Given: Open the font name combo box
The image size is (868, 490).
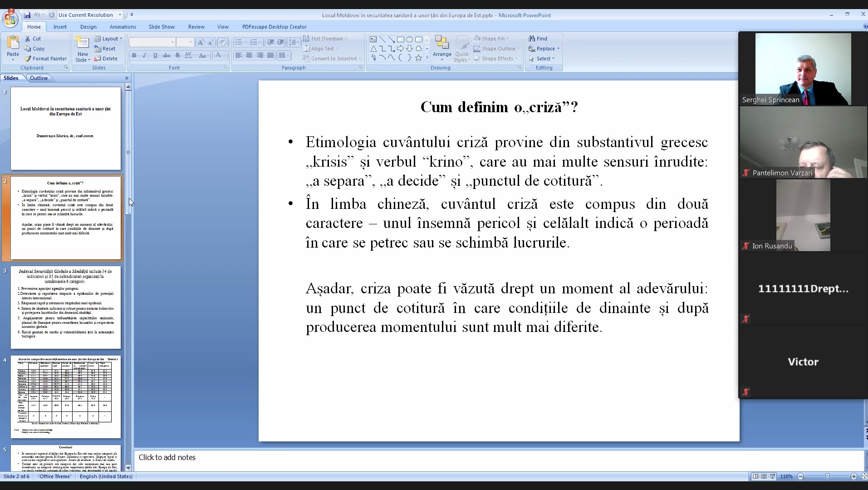Looking at the screenshot, I should pos(152,42).
